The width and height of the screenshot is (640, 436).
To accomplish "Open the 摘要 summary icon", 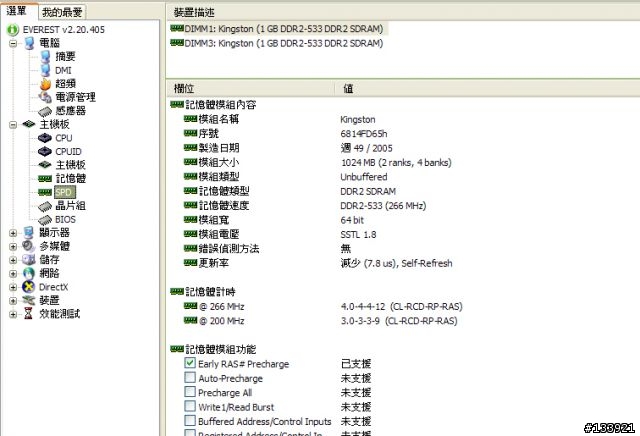I will pyautogui.click(x=45, y=57).
